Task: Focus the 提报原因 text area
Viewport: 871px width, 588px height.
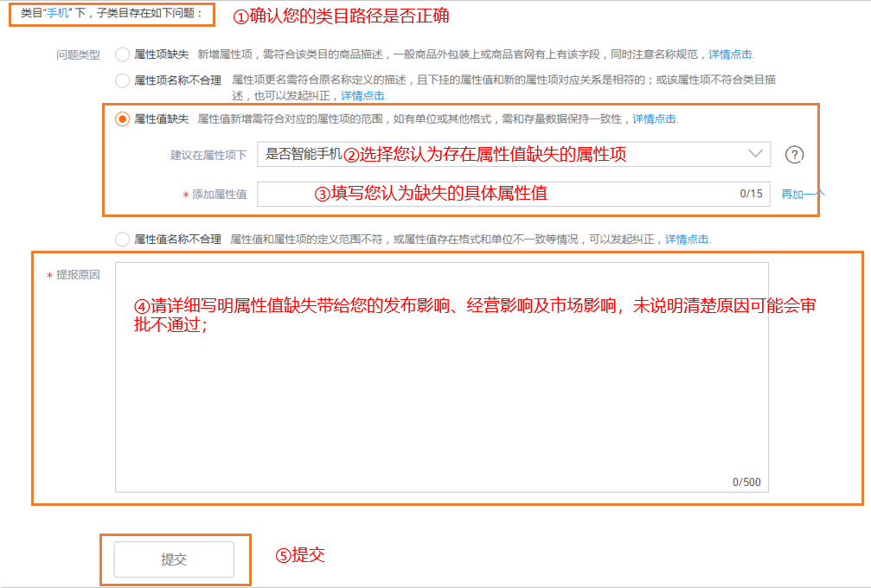Action: [x=442, y=377]
